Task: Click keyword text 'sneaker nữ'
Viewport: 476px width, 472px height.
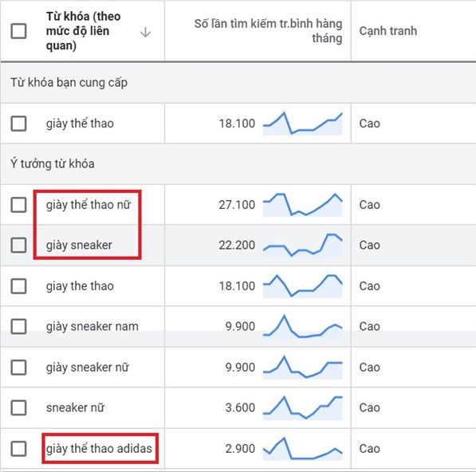Action: click(75, 407)
